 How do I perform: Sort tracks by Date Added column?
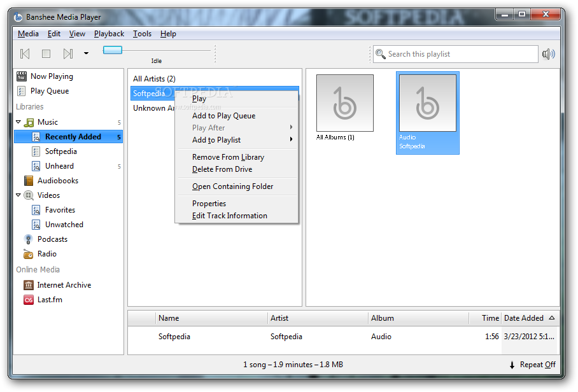pyautogui.click(x=530, y=318)
